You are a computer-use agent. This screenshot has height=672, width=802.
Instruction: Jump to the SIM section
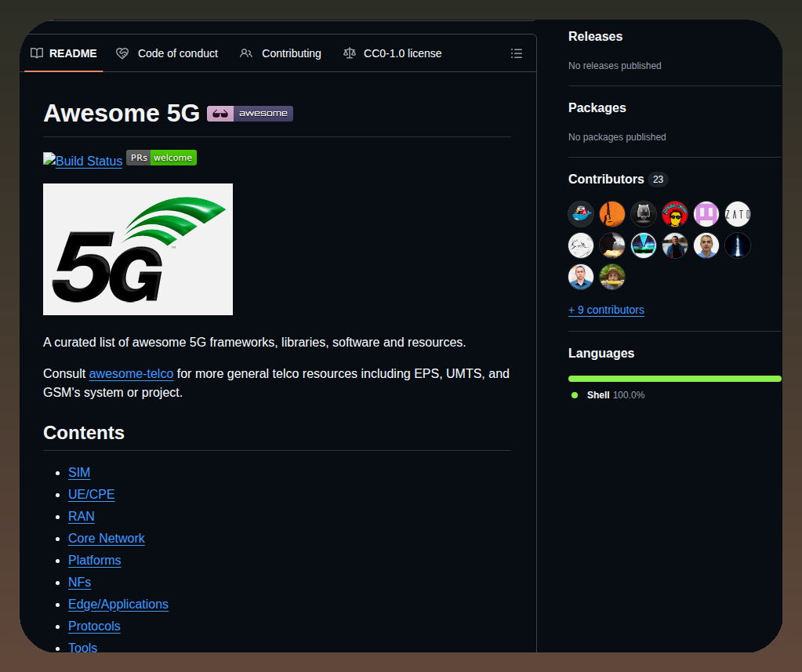tap(79, 472)
